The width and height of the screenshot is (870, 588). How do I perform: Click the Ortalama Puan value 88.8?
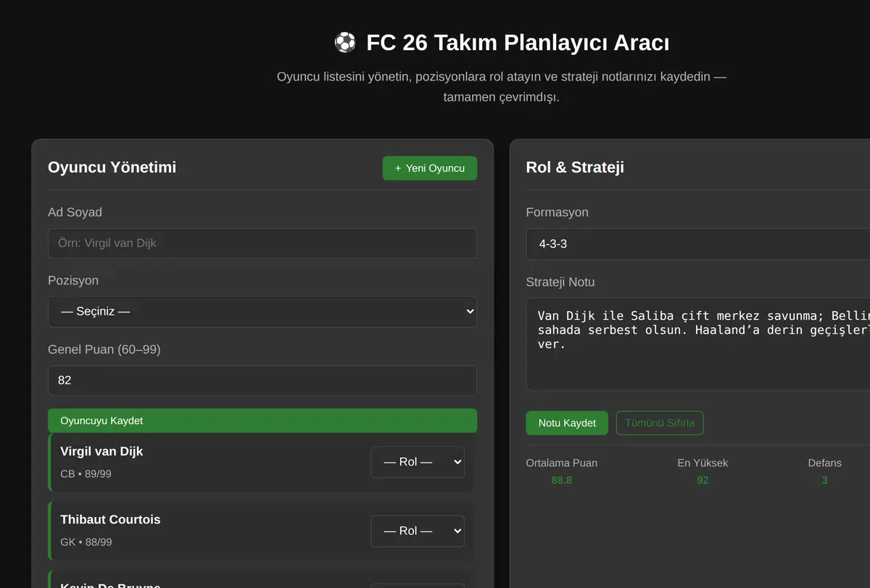pyautogui.click(x=562, y=480)
